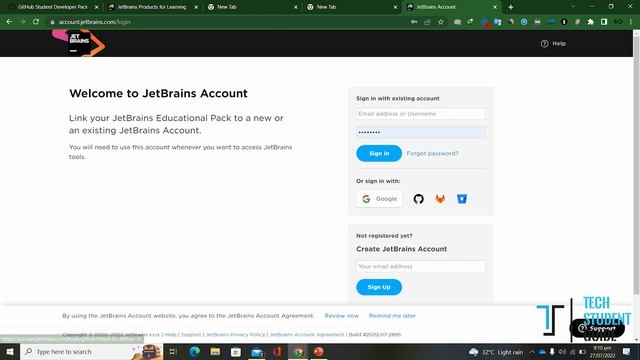Close the JetBrains Products for Learning tab
The height and width of the screenshot is (360, 640).
[x=196, y=7]
